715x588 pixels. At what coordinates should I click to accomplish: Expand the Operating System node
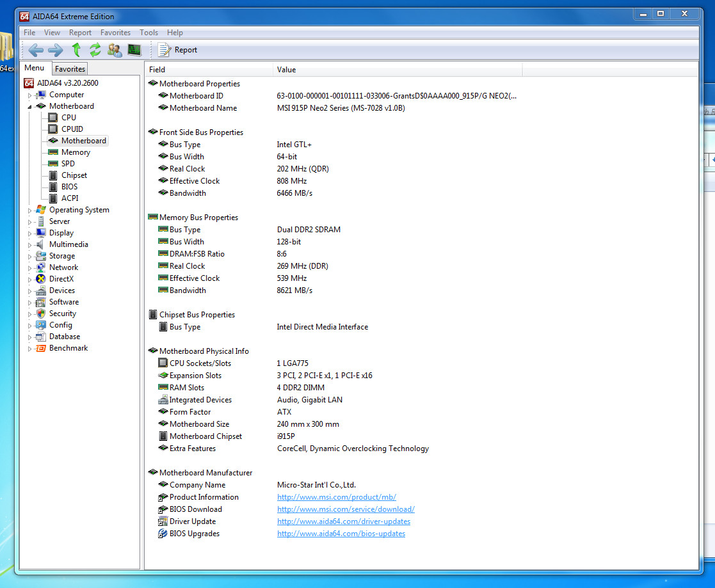(29, 210)
